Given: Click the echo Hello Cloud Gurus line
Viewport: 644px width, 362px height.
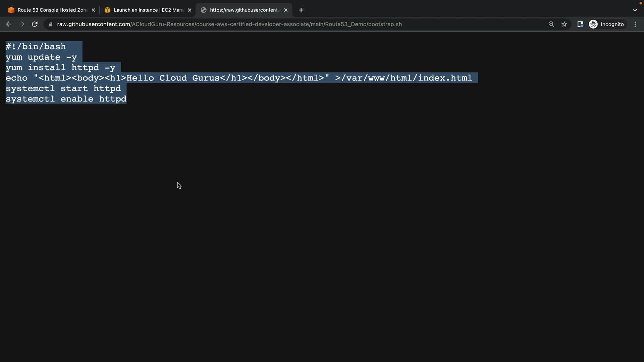Looking at the screenshot, I should coord(238,78).
